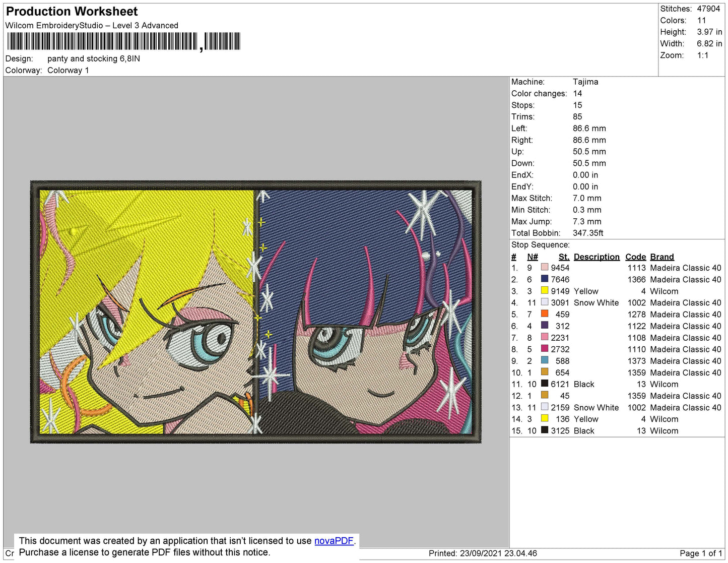Click the Stops value 15

[x=577, y=105]
